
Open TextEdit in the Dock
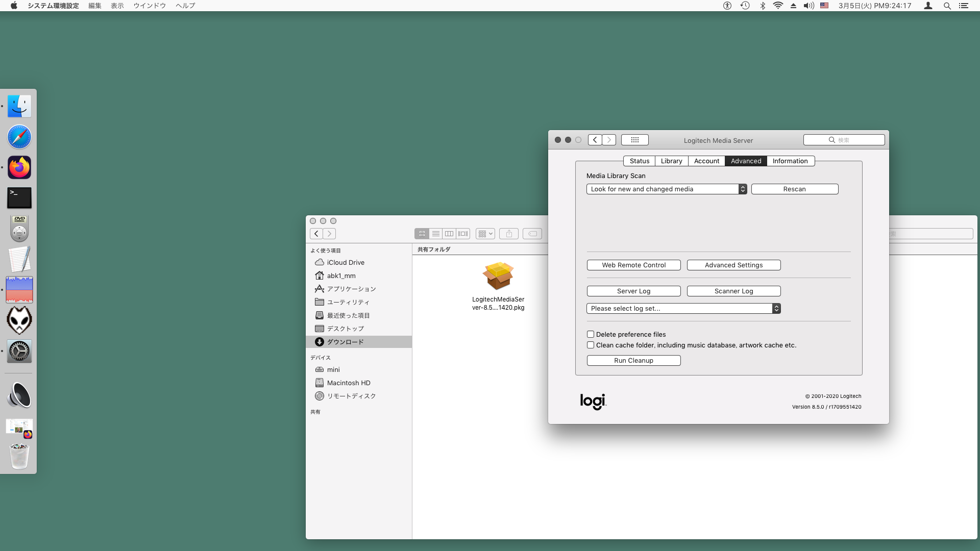[x=19, y=259]
